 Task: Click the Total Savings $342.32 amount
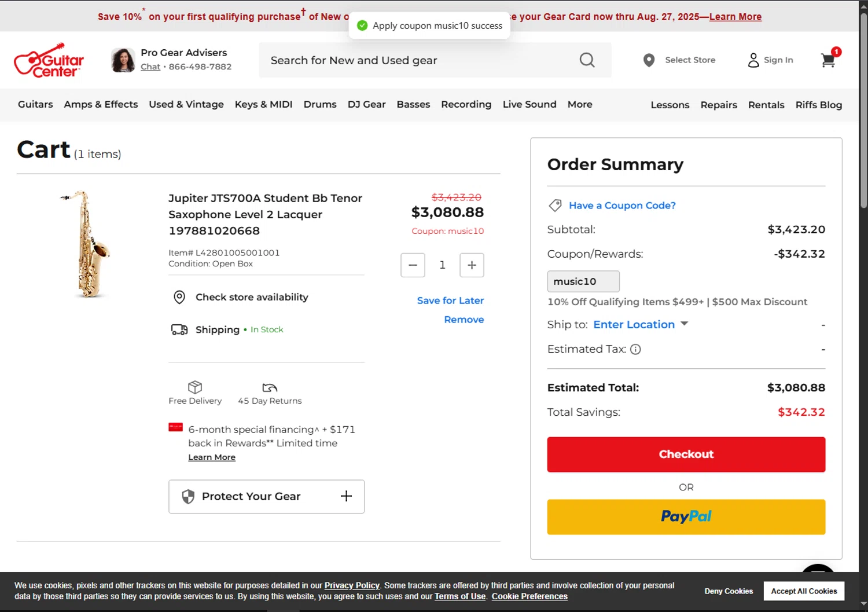(801, 412)
